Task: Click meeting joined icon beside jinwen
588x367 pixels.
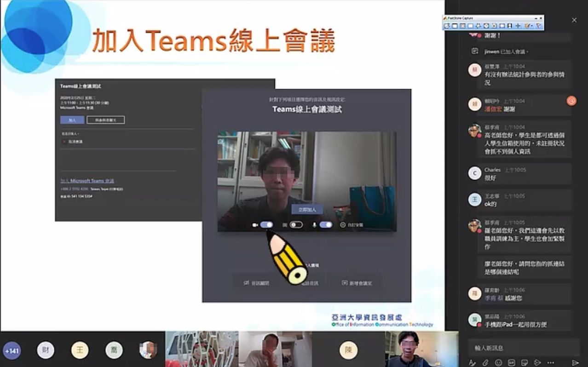Action: click(474, 52)
